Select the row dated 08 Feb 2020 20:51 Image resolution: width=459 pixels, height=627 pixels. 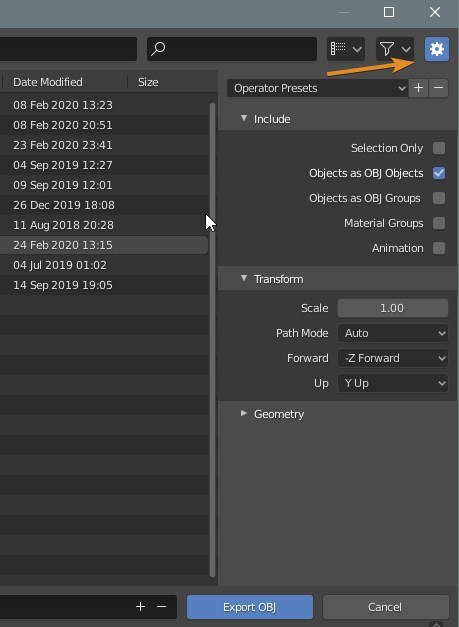104,125
